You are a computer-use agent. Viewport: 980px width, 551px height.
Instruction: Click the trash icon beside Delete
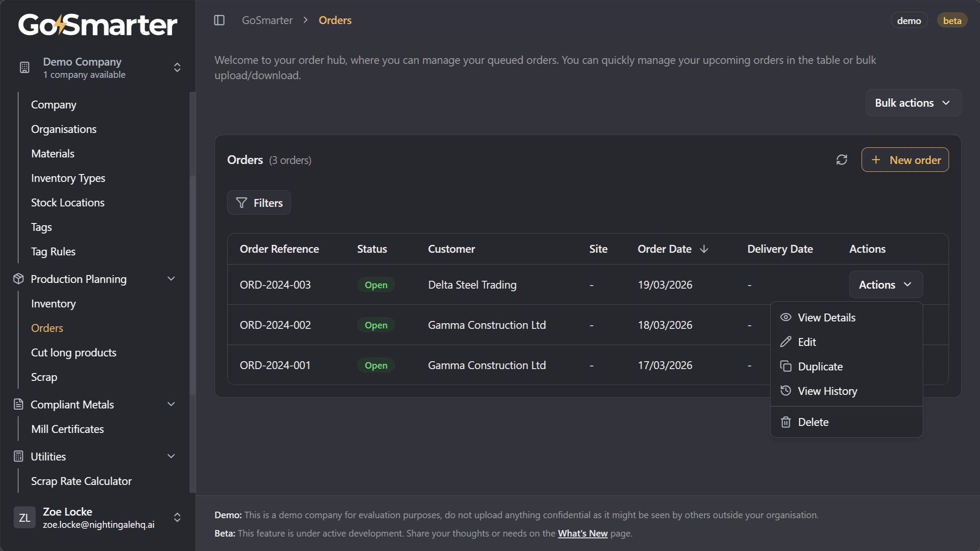point(786,422)
